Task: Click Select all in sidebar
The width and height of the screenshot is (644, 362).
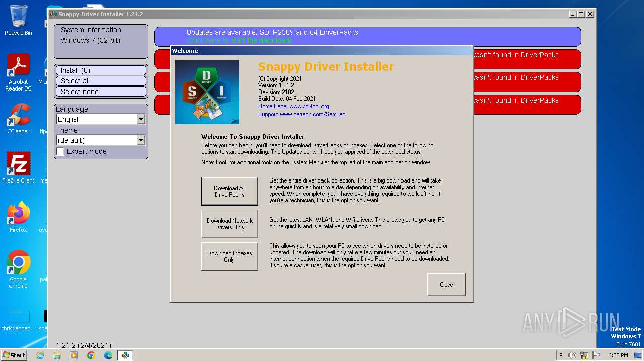Action: click(101, 81)
